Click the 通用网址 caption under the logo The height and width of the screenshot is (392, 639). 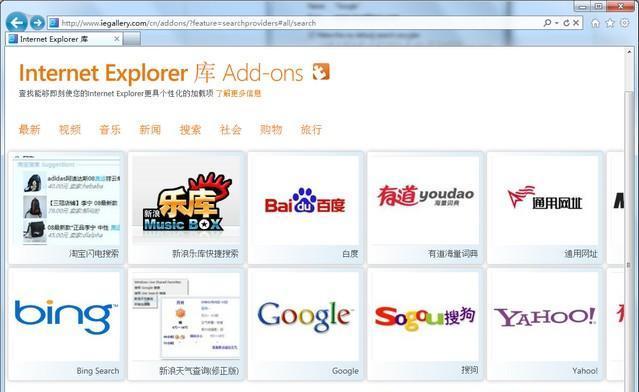point(581,253)
